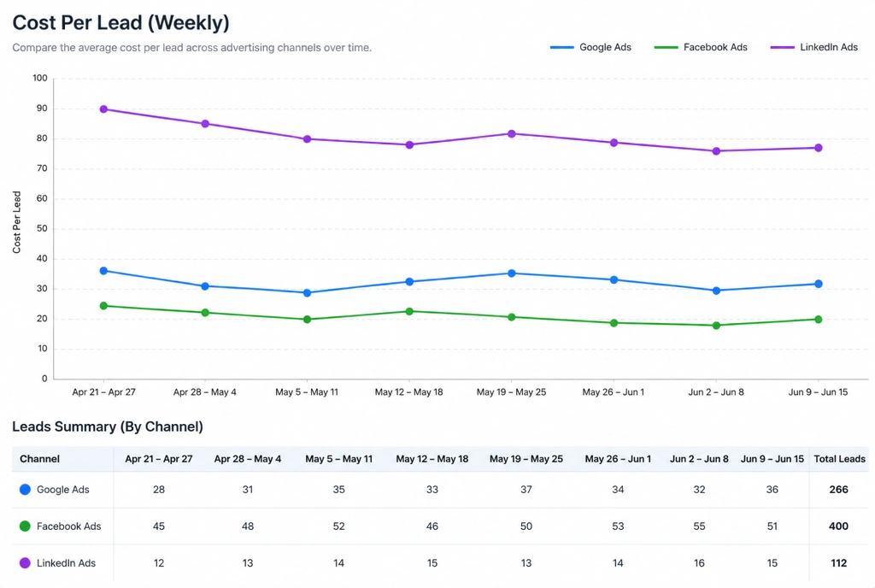Toggle the Google Ads legend entry
The image size is (875, 588).
coord(590,47)
